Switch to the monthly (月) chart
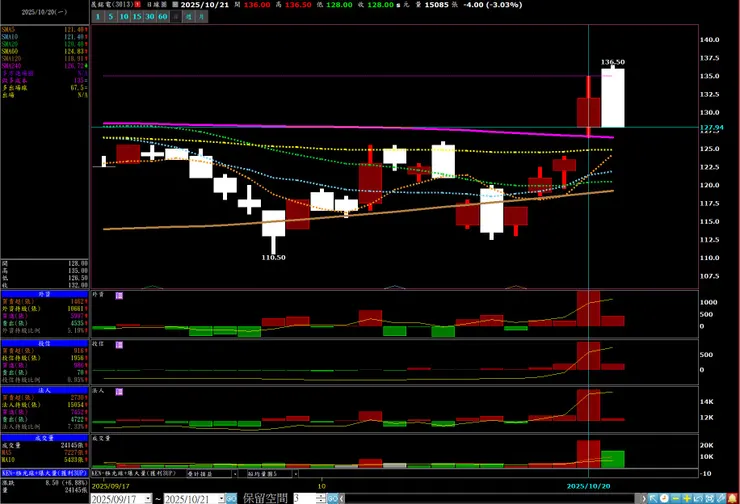Screen dimensions: 740x504 (x=202, y=17)
